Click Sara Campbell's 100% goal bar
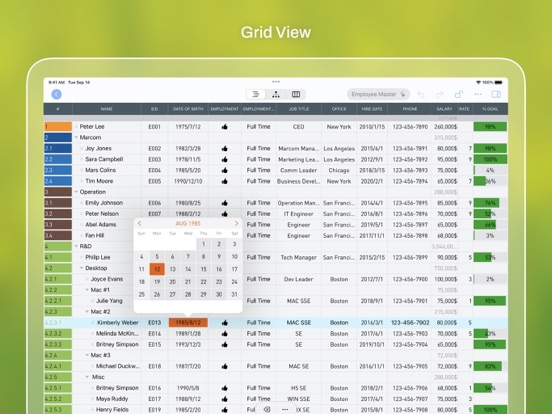 [490, 159]
